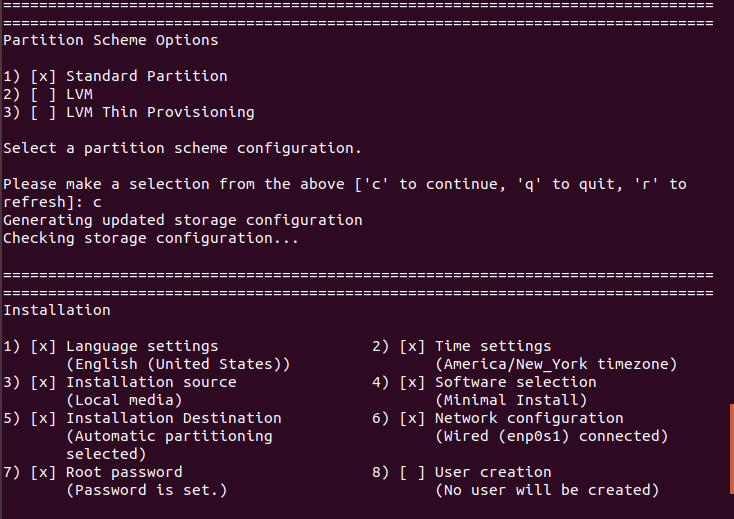The width and height of the screenshot is (734, 519).
Task: Click the 'No user will be created' text
Action: 547,490
